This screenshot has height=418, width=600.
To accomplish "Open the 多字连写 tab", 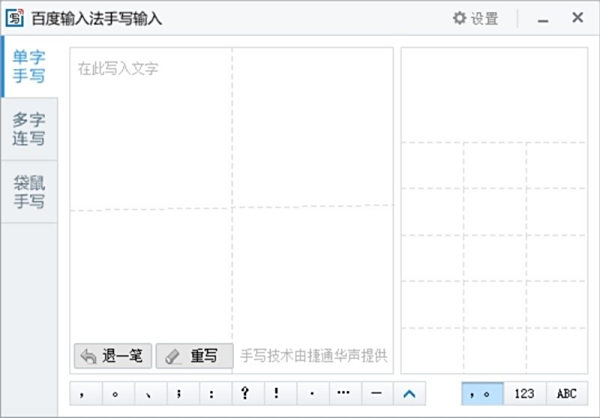I will click(29, 129).
